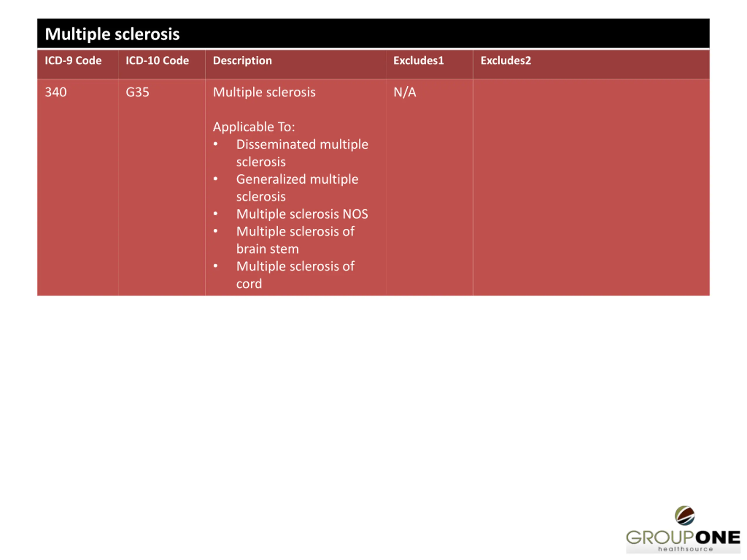Click the Excludes2 column header
Image resolution: width=747 pixels, height=560 pixels.
pyautogui.click(x=591, y=64)
